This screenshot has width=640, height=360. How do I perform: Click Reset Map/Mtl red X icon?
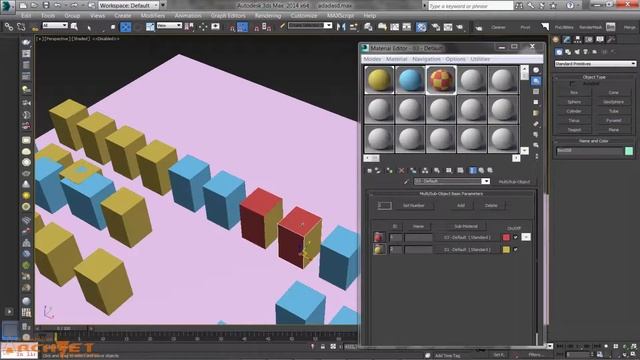click(401, 171)
